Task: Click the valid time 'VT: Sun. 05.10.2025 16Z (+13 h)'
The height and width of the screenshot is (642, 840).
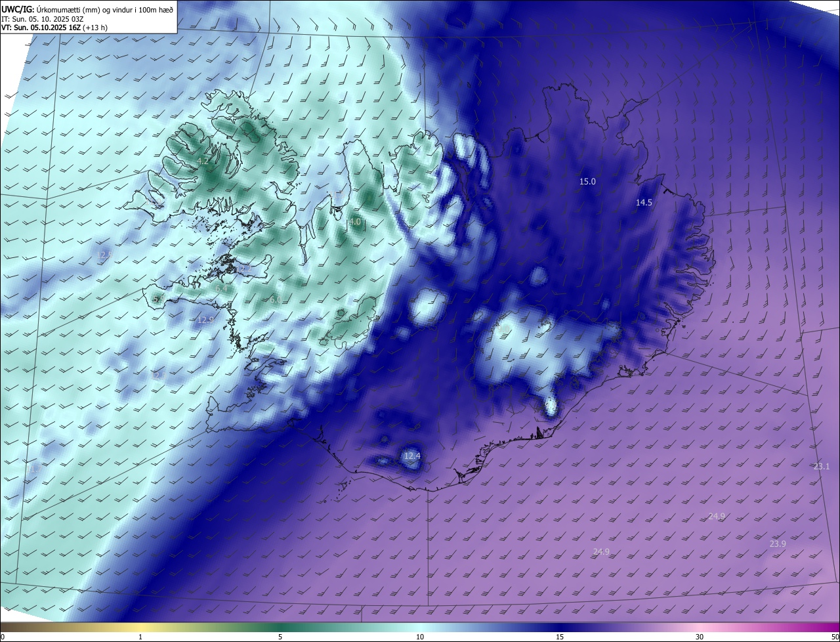Action: click(54, 28)
